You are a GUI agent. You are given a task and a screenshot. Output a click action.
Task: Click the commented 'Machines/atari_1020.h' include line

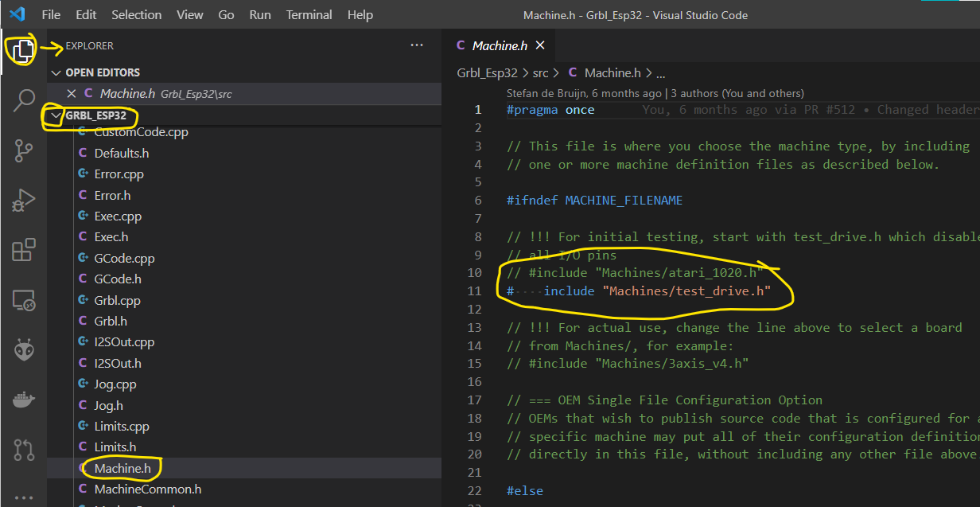(x=635, y=273)
